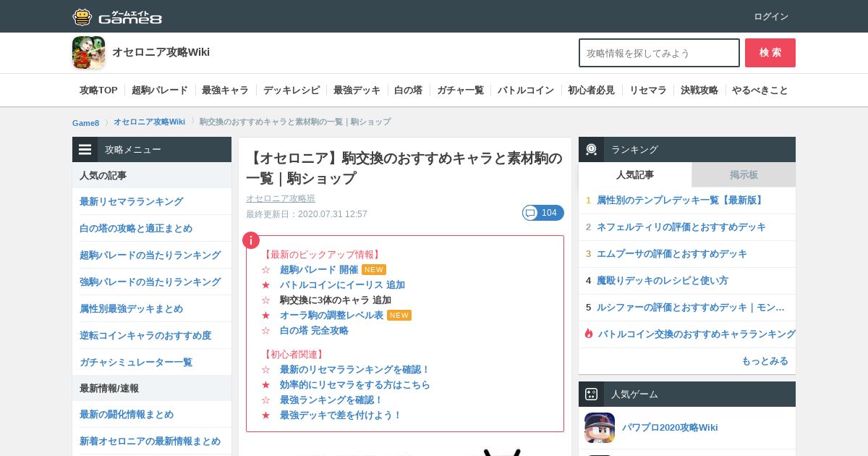Open the Othellonia game app icon
Screen dimensions: 868x456
88,53
